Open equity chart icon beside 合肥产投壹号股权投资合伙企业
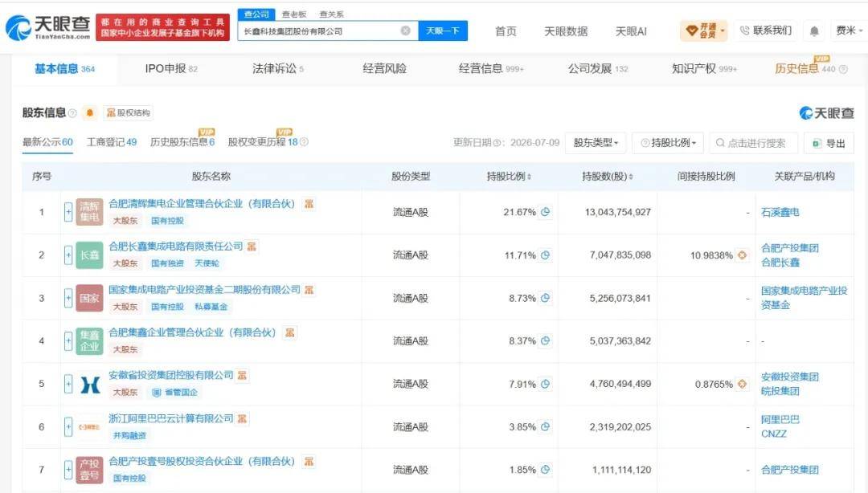868x493 pixels. [x=309, y=461]
